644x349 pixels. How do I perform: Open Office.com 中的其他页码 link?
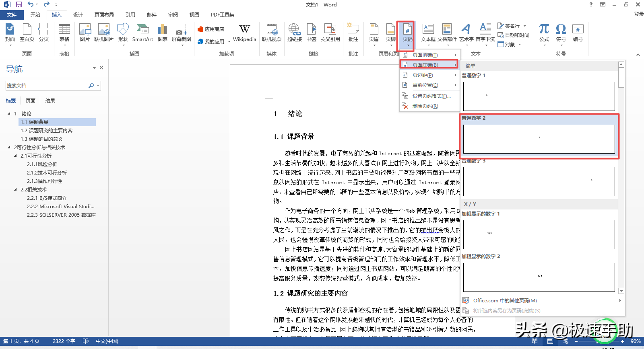(505, 301)
